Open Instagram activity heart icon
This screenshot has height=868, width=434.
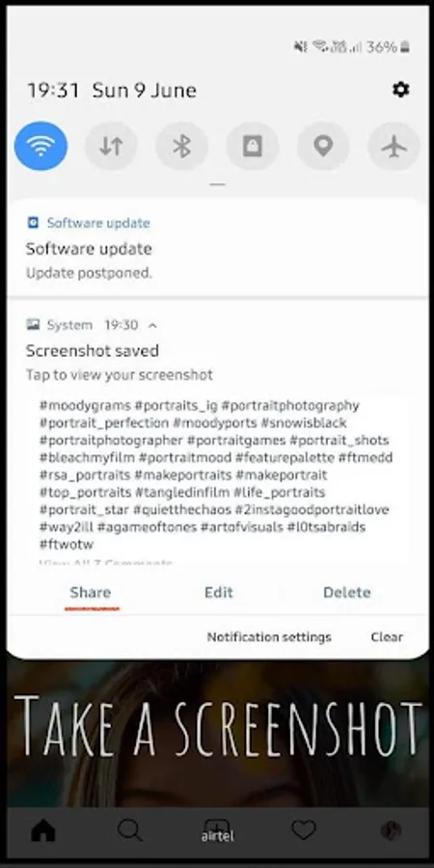[x=304, y=830]
